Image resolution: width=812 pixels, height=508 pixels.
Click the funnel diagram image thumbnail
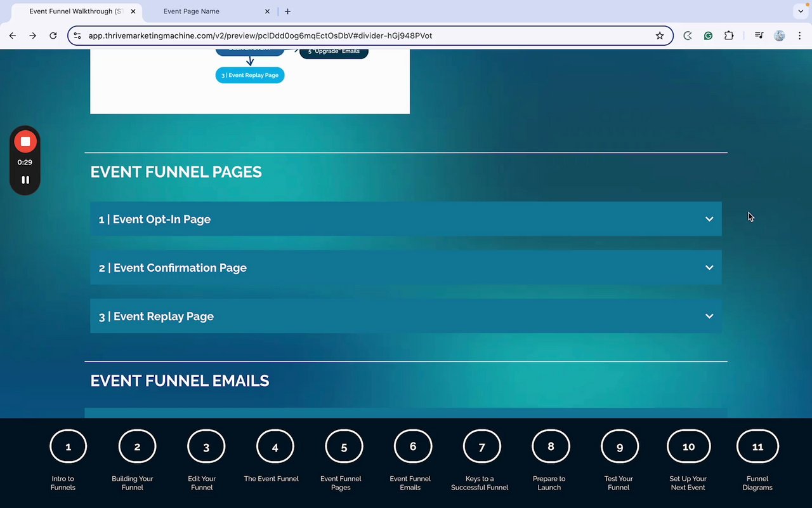pyautogui.click(x=250, y=82)
